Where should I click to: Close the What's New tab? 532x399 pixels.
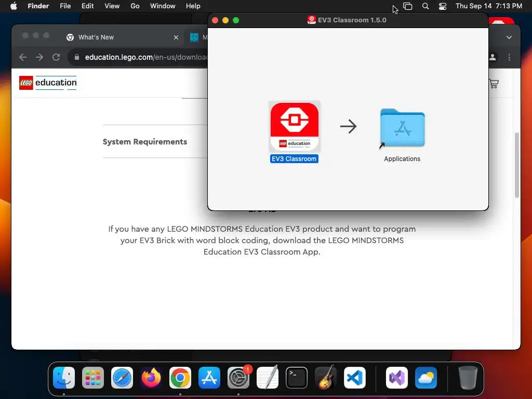[x=176, y=37]
